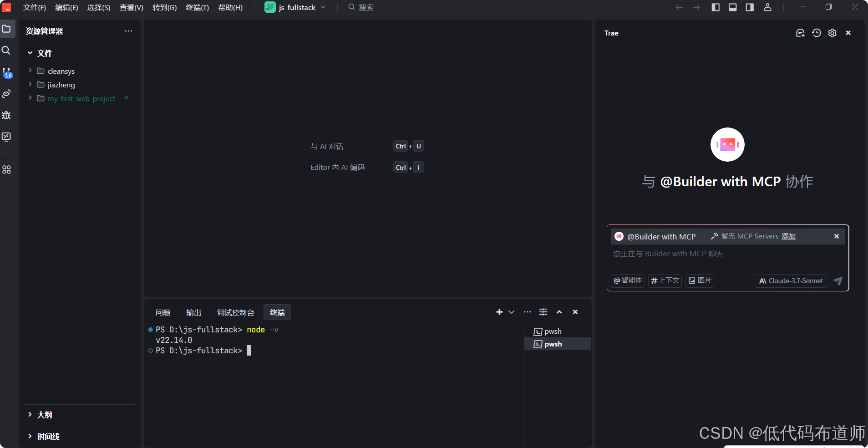Open the 文件(F) menu
This screenshot has width=868, height=448.
click(35, 7)
